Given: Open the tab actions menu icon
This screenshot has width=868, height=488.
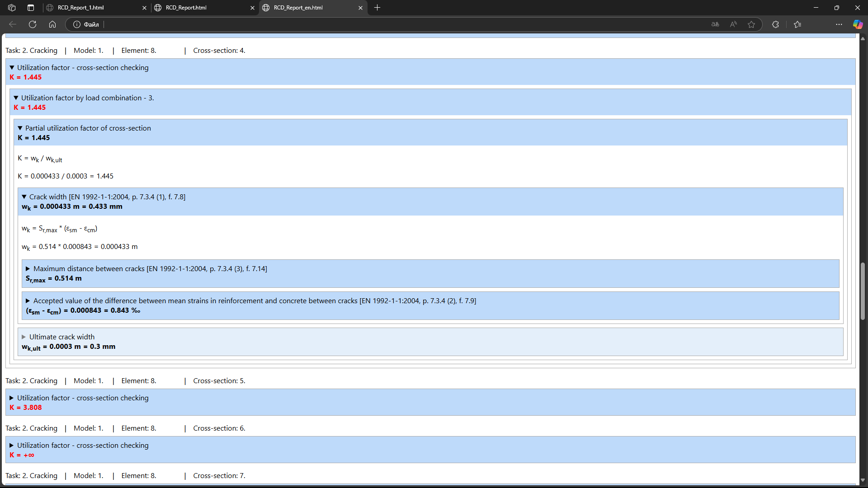Looking at the screenshot, I should [31, 8].
